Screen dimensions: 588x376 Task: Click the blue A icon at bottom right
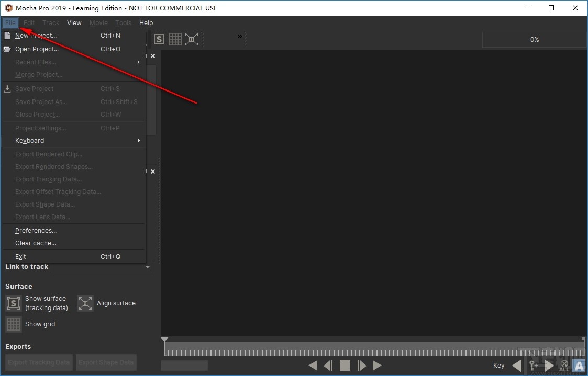coord(579,366)
